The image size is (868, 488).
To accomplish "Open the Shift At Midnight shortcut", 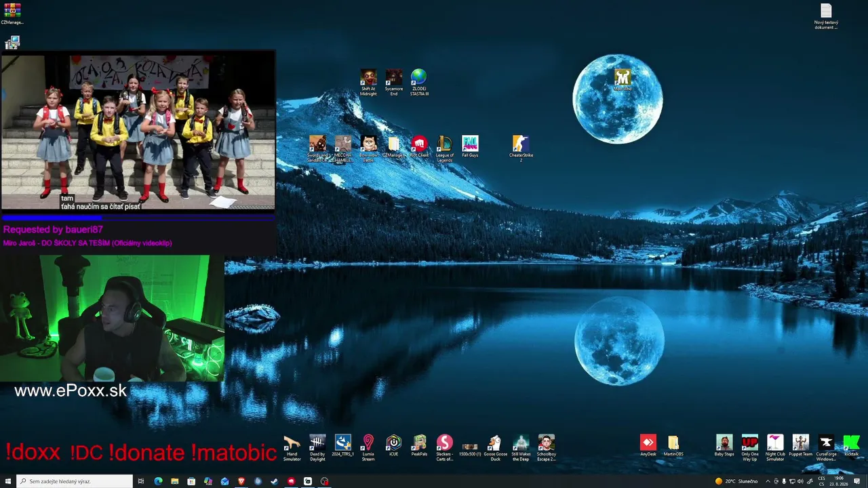I will point(368,83).
